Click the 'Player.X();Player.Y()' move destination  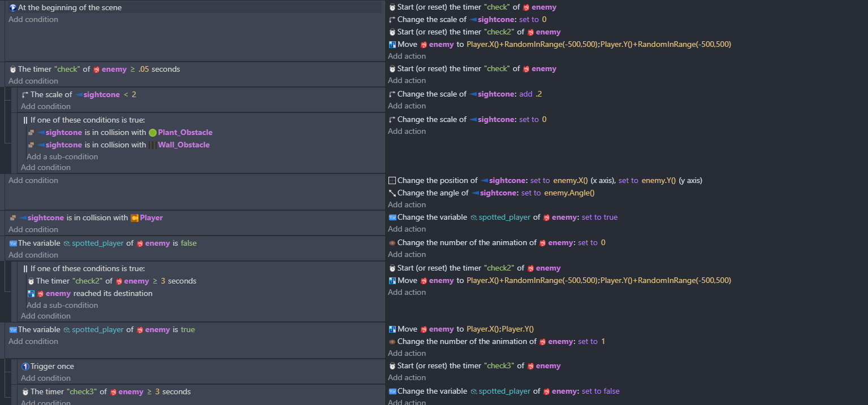[x=500, y=329]
